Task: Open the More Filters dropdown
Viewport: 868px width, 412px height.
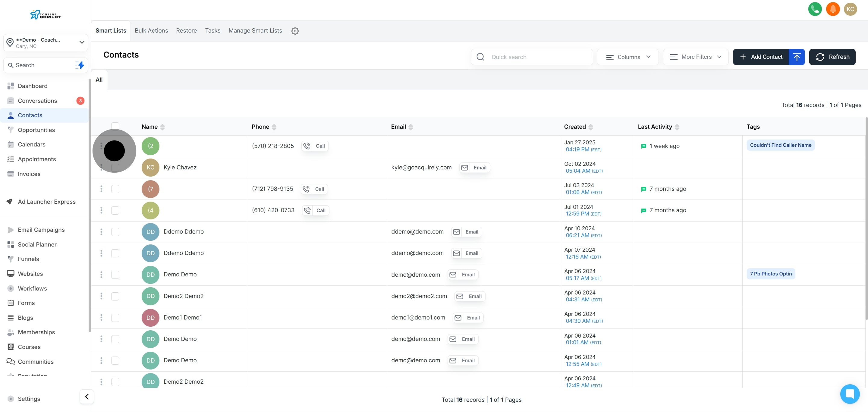Action: coord(696,57)
